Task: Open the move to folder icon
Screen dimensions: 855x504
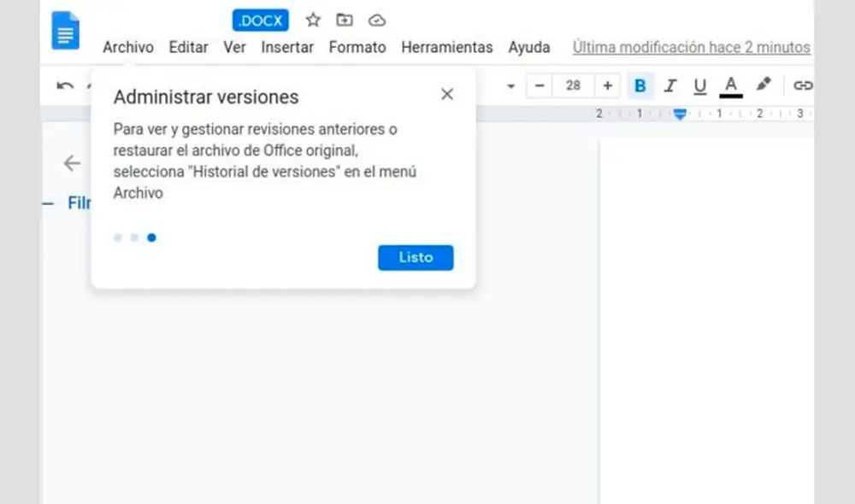Action: click(x=344, y=20)
